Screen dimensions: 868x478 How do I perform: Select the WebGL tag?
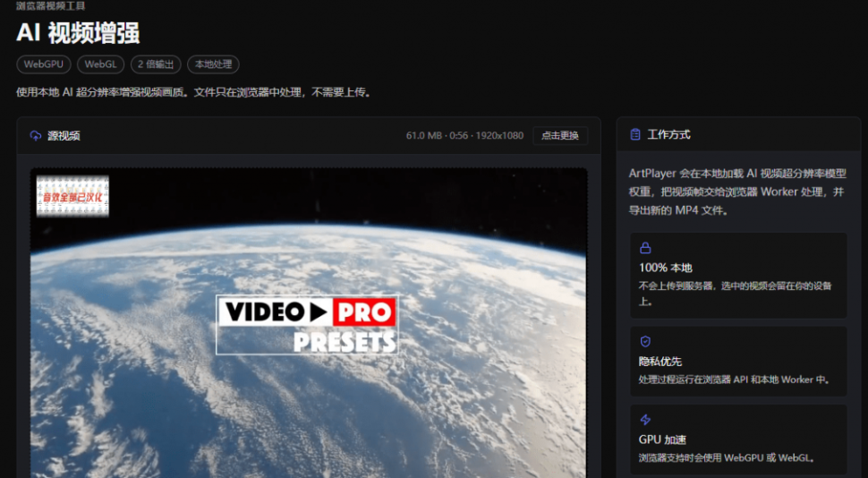coord(101,64)
